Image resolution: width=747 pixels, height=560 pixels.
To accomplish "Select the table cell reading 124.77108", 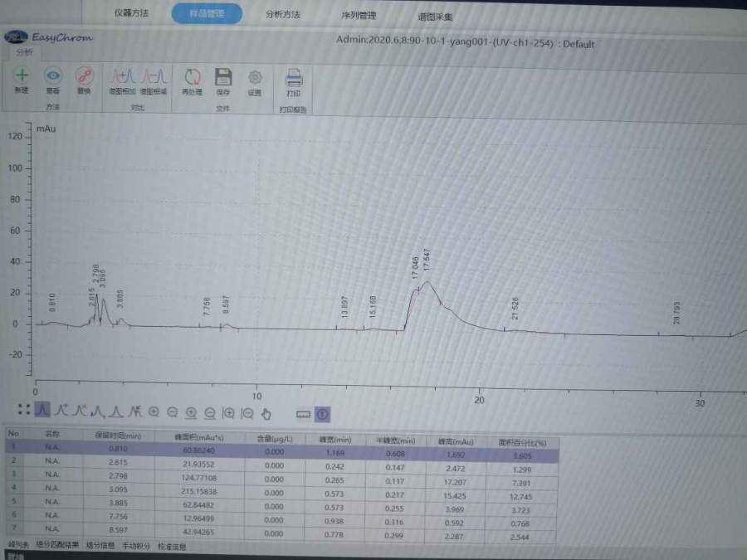I will click(x=199, y=478).
